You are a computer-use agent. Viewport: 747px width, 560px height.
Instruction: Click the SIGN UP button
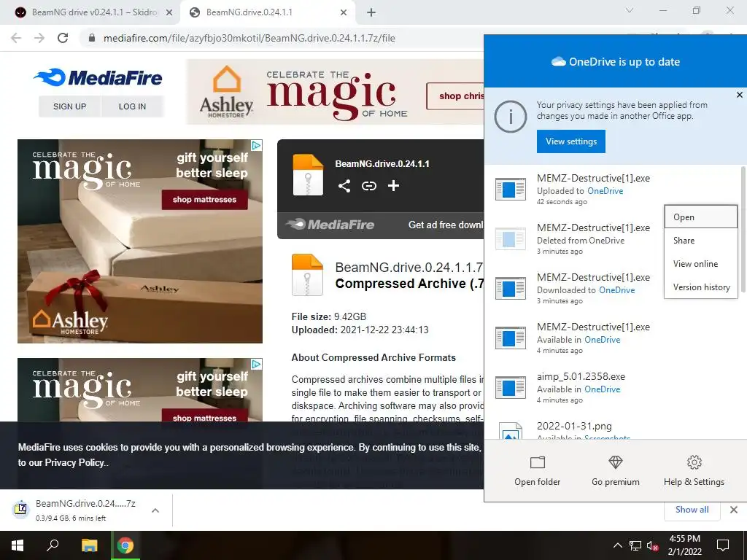pyautogui.click(x=69, y=106)
